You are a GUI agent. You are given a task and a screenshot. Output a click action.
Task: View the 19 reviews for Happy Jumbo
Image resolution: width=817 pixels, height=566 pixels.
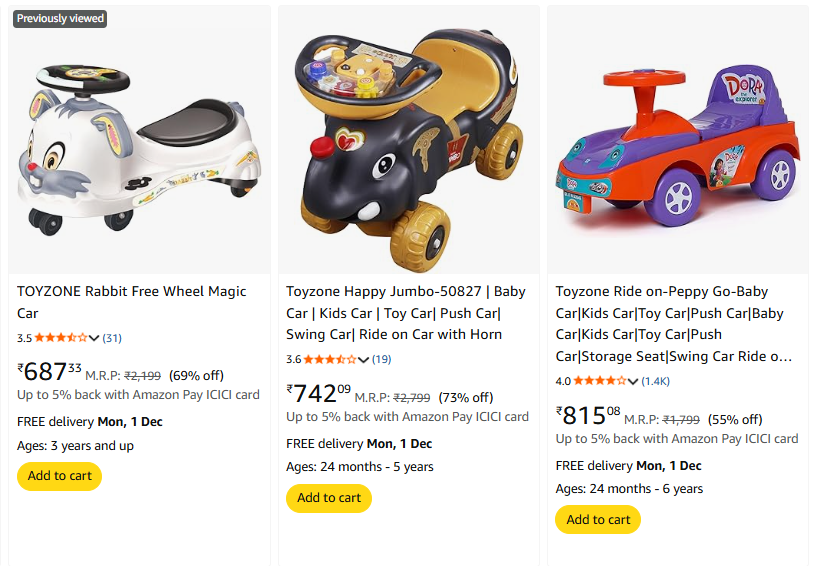click(x=382, y=359)
